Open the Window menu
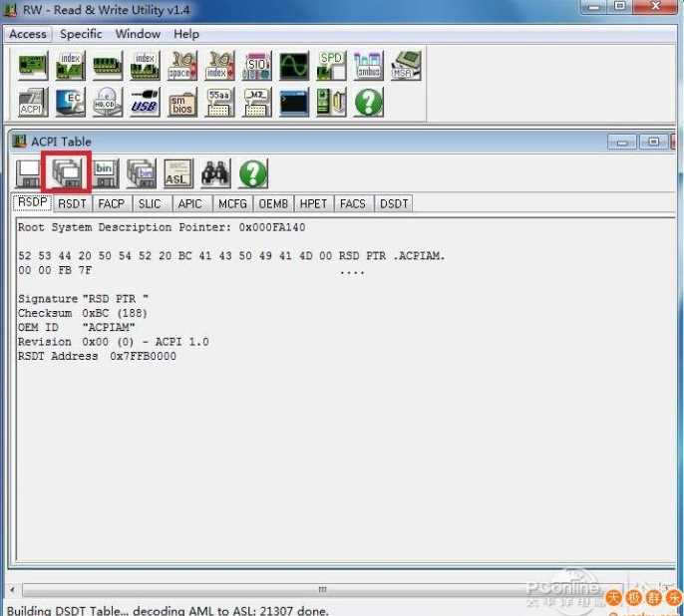The width and height of the screenshot is (684, 616). click(x=138, y=34)
